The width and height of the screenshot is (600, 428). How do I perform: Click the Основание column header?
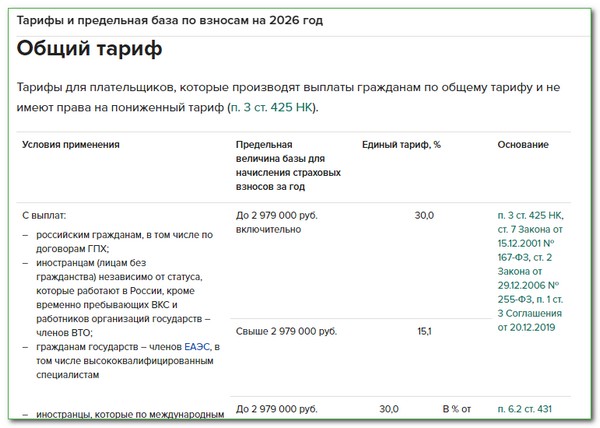(523, 144)
